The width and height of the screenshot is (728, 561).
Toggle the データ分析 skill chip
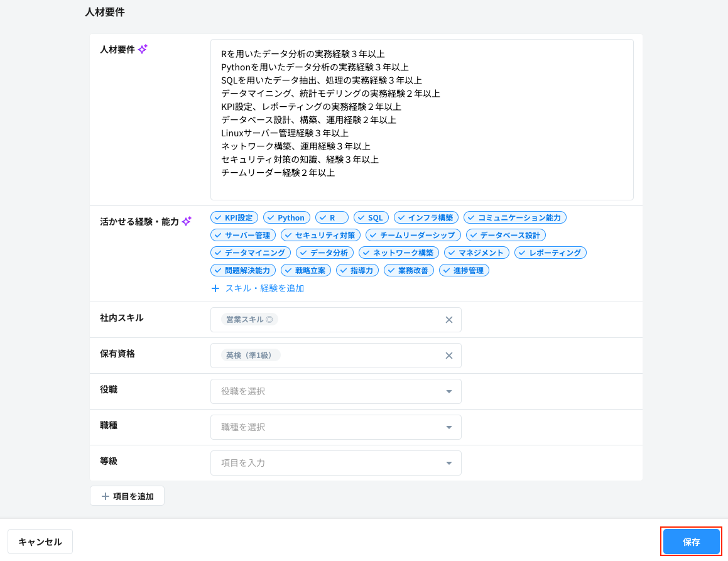(325, 253)
